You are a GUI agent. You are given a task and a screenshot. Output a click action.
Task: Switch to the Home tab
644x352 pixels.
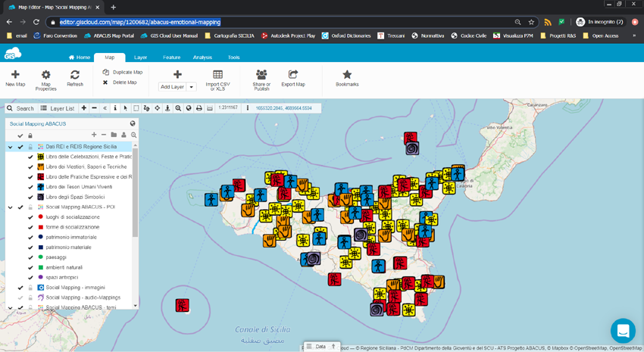80,58
